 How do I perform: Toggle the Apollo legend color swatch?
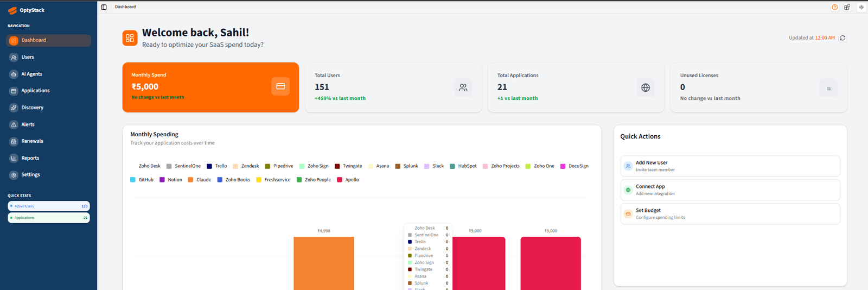coord(340,180)
